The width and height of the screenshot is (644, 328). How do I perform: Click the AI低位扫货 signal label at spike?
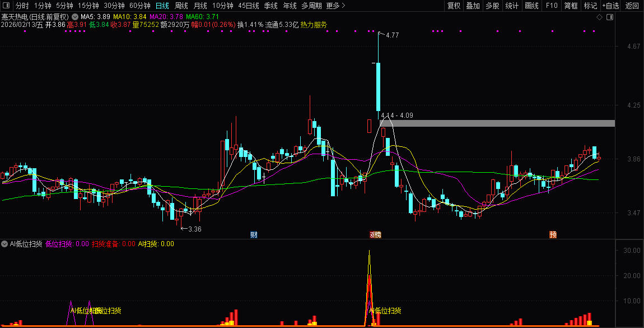pyautogui.click(x=385, y=311)
